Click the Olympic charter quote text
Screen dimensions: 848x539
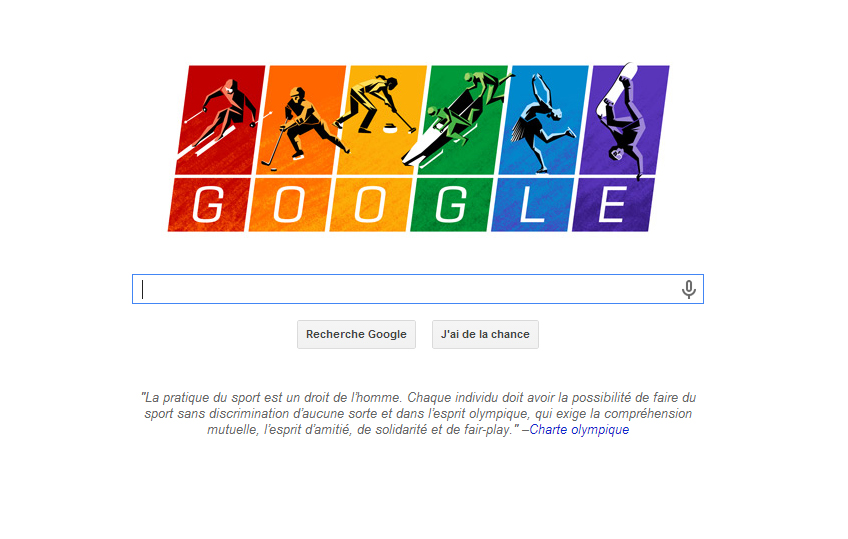[x=418, y=414]
